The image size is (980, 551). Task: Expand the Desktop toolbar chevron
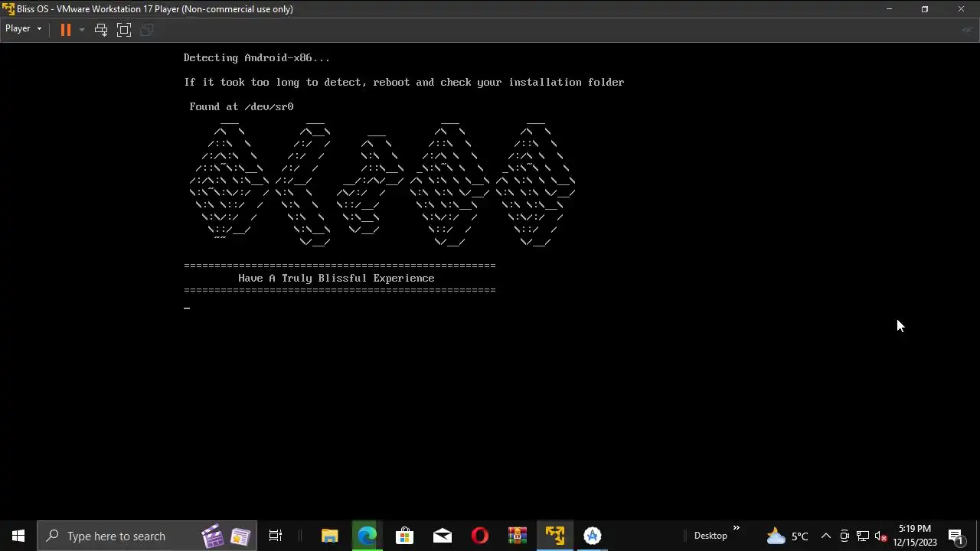click(736, 528)
